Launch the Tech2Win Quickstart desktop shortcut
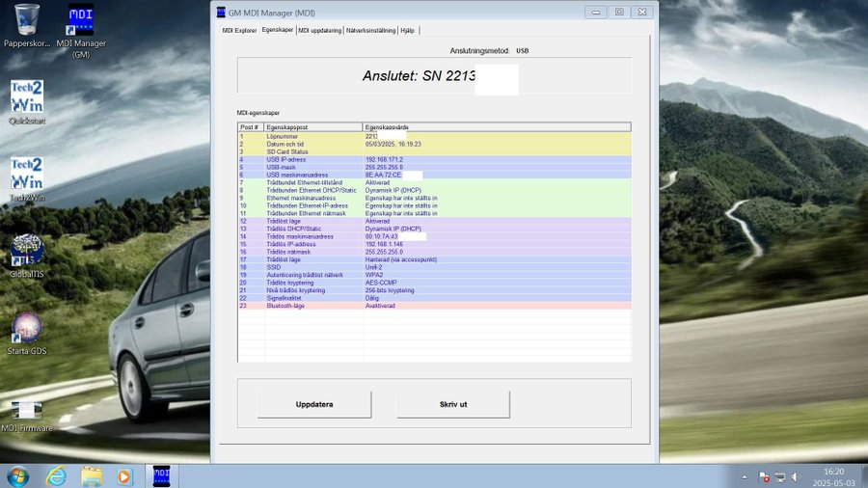 point(27,103)
